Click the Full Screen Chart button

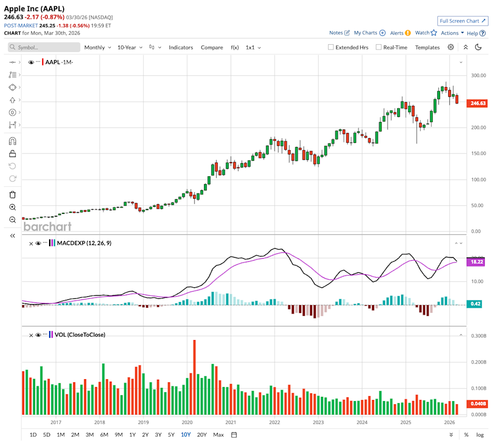coord(463,21)
